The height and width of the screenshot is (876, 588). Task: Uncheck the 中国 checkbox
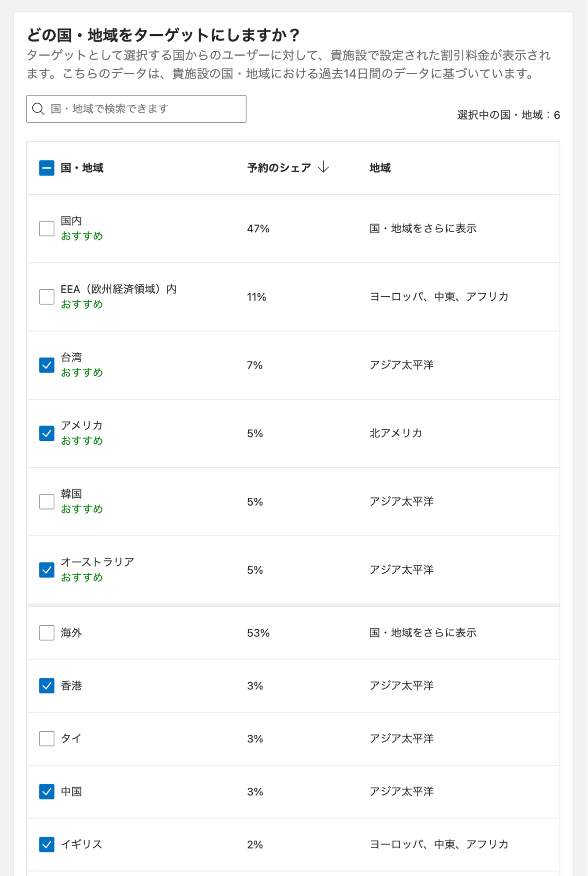click(46, 791)
